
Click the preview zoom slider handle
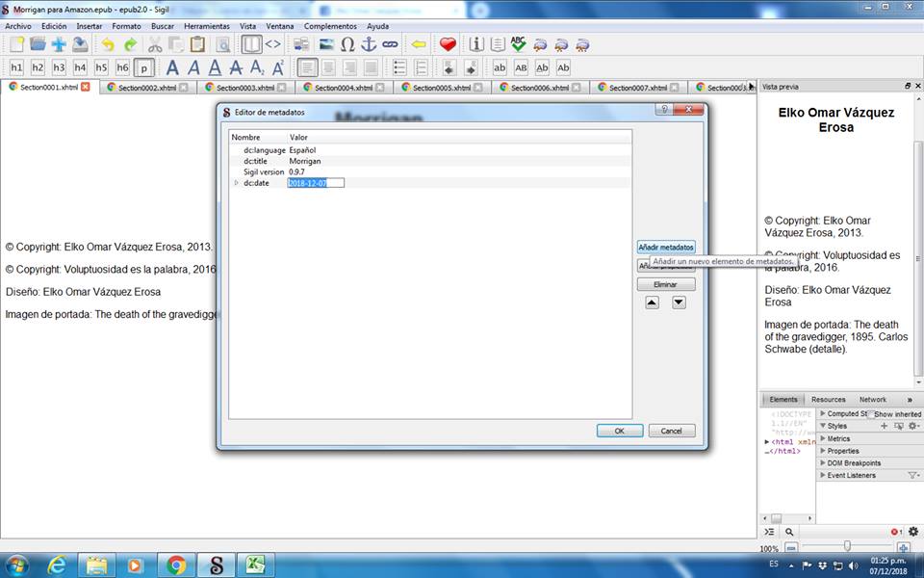pyautogui.click(x=847, y=546)
